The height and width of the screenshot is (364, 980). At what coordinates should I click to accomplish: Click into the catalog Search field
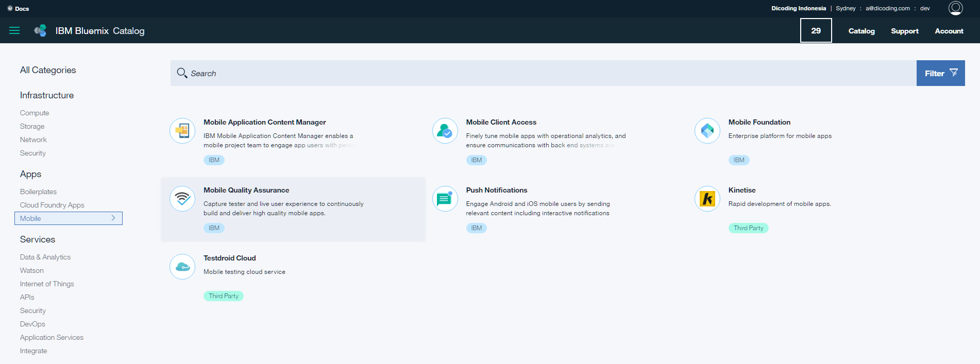[x=541, y=73]
